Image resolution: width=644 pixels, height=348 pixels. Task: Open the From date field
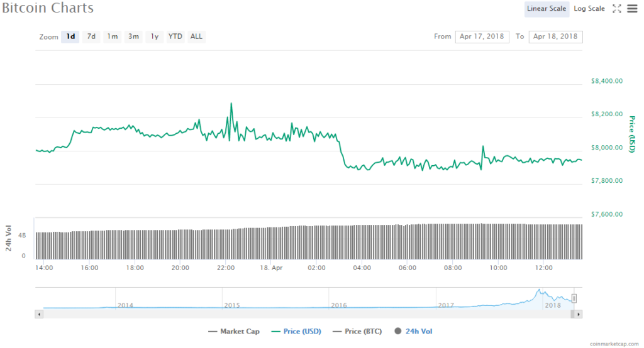click(x=482, y=36)
